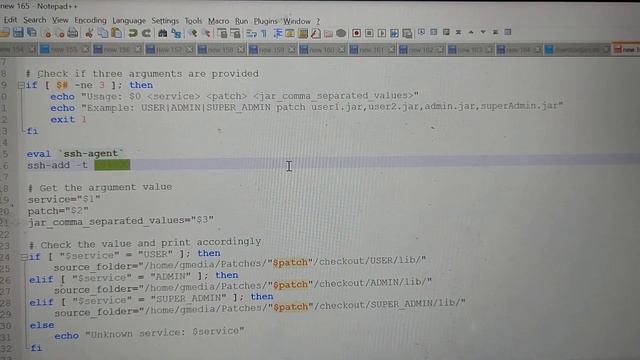Collapse the fold at 'if [ $# -ne 3 ]'
The width and height of the screenshot is (640, 360).
pyautogui.click(x=21, y=85)
